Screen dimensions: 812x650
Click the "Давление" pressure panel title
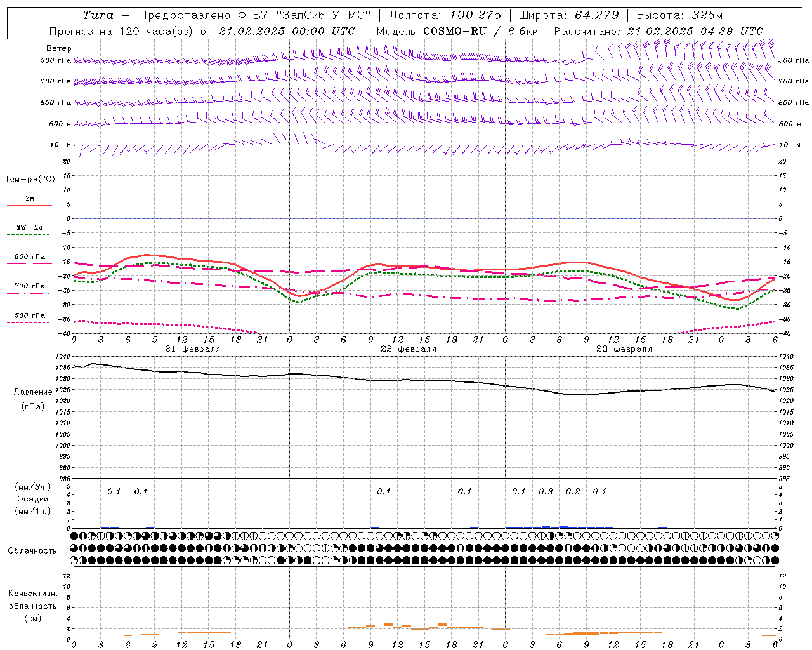coord(33,392)
